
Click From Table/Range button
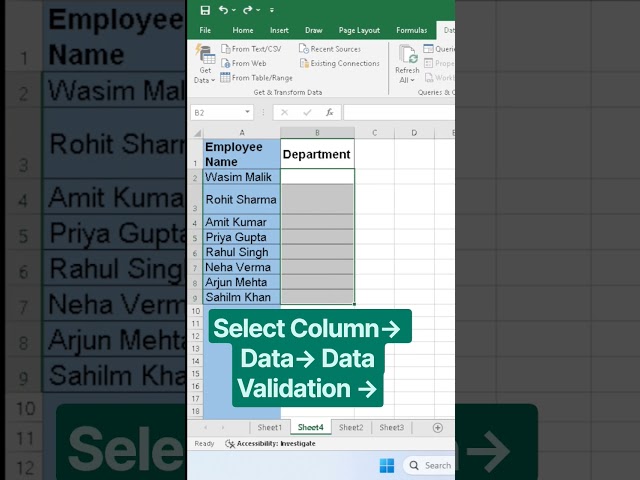pyautogui.click(x=256, y=78)
